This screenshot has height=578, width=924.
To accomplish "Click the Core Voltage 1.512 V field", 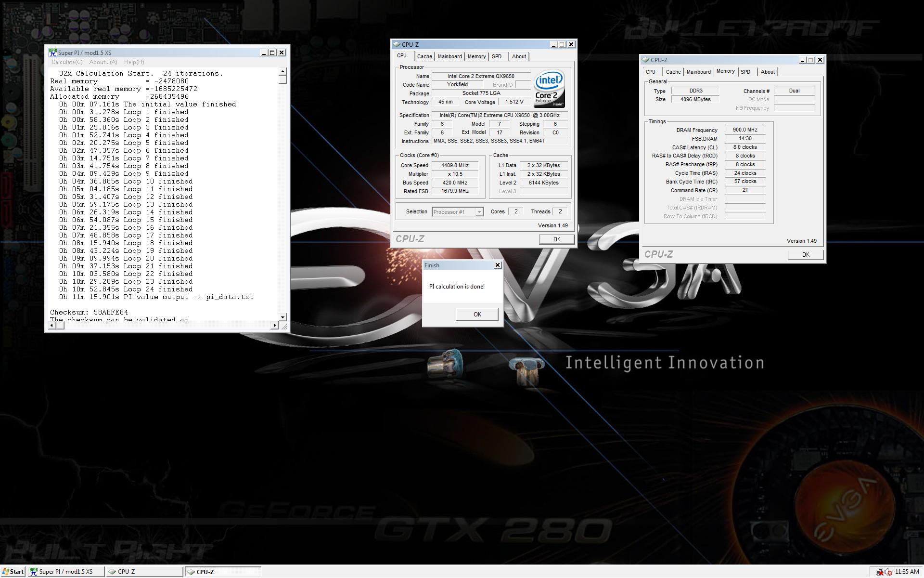I will coord(514,102).
